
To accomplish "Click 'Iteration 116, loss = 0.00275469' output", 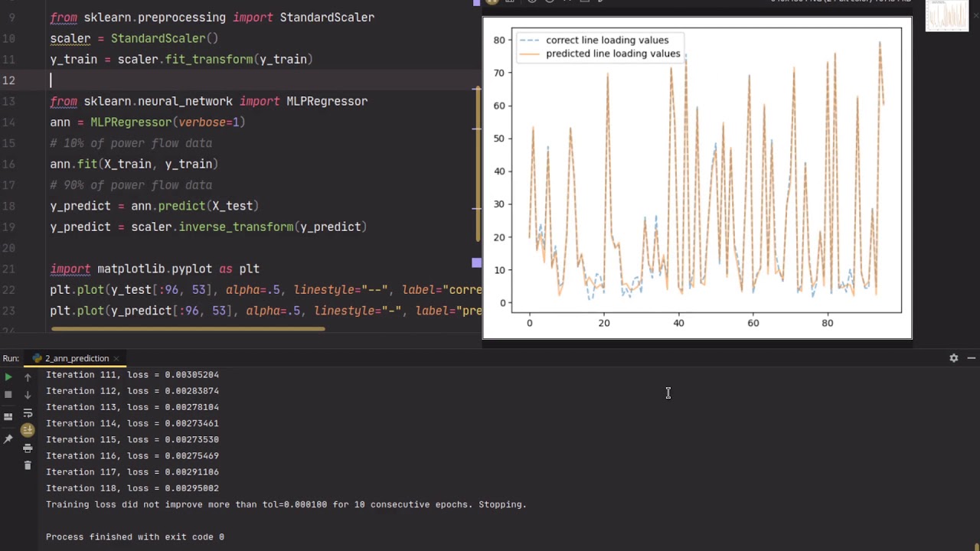I will 132,456.
